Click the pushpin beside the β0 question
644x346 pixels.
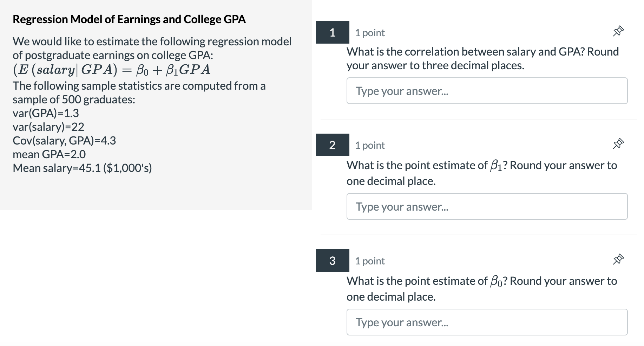point(618,259)
